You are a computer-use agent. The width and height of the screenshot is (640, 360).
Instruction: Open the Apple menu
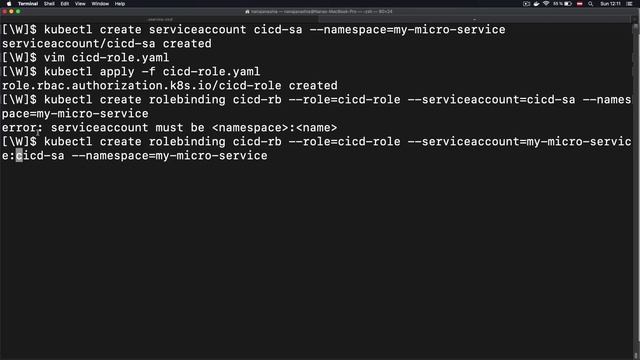click(9, 4)
